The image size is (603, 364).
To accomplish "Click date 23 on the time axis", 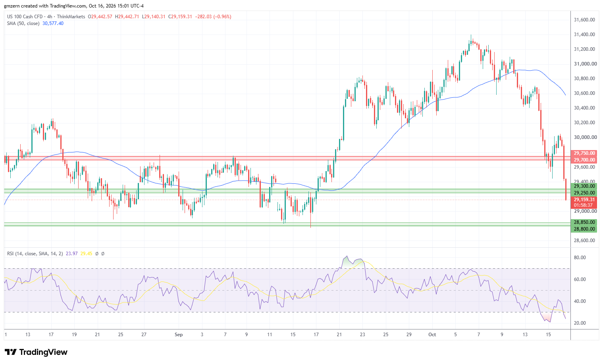I will [362, 335].
